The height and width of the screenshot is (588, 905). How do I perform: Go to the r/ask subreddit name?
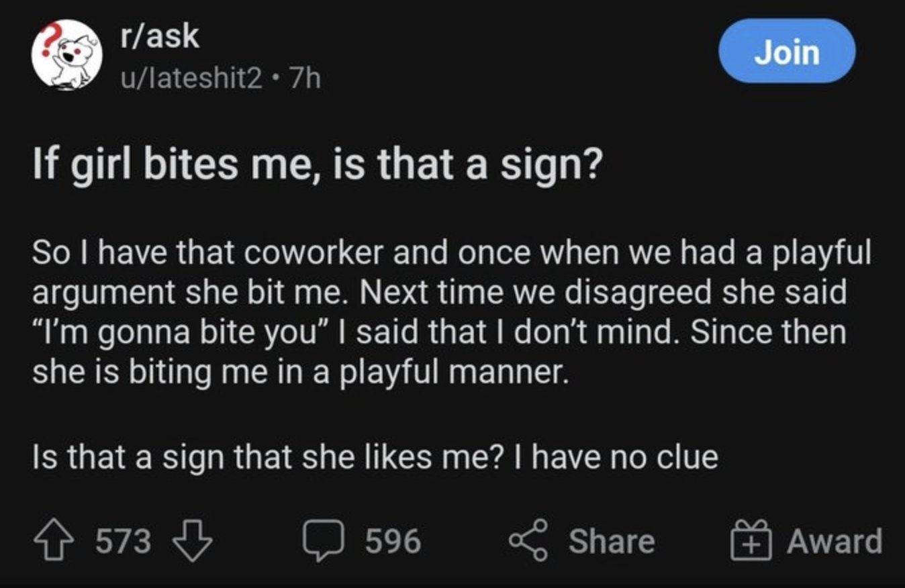158,36
